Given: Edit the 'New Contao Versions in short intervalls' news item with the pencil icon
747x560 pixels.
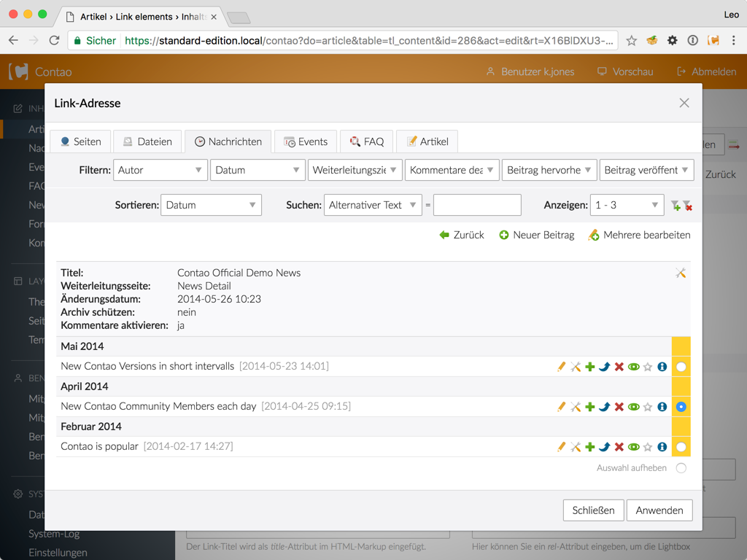Looking at the screenshot, I should tap(561, 367).
